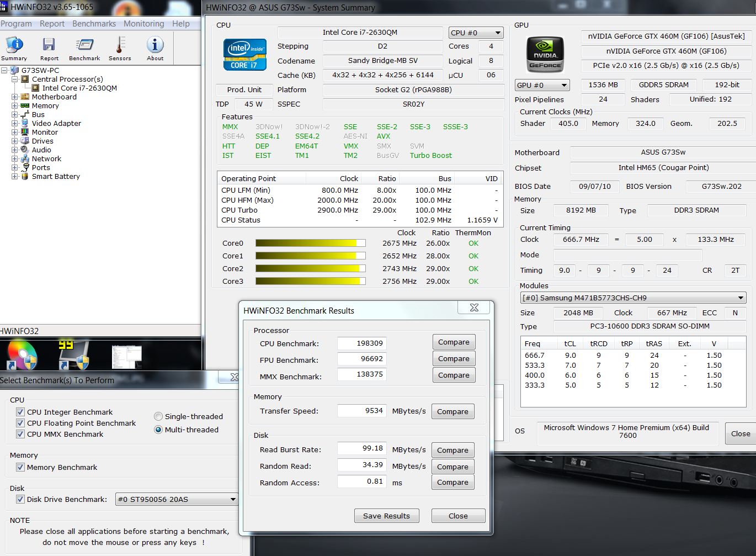Expand the Motherboard tree node

click(x=15, y=97)
